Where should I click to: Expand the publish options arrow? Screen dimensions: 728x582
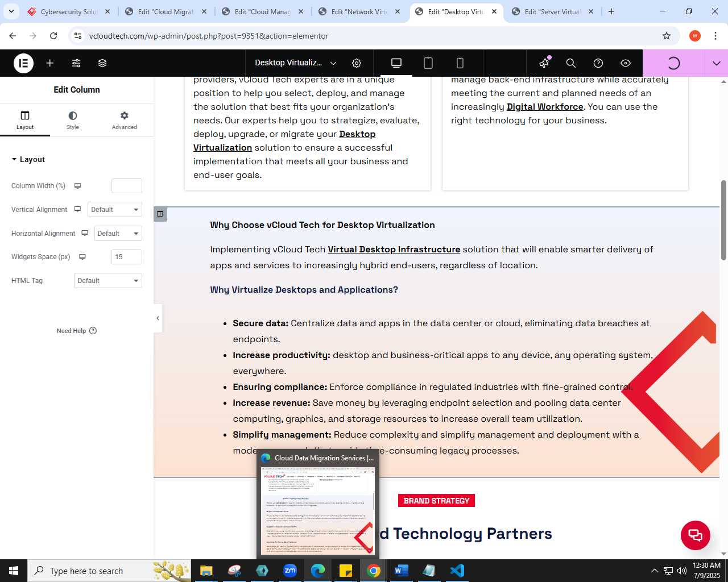(717, 63)
